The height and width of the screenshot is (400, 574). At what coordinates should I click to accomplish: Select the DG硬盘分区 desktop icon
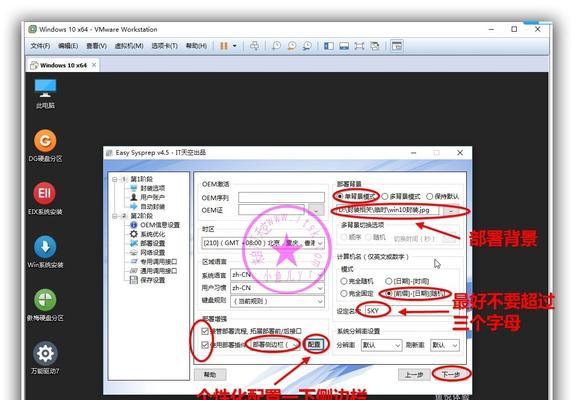[45, 146]
